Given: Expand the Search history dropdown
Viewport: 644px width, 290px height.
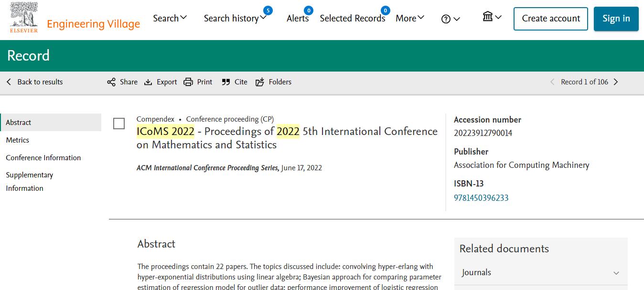Looking at the screenshot, I should (x=235, y=18).
